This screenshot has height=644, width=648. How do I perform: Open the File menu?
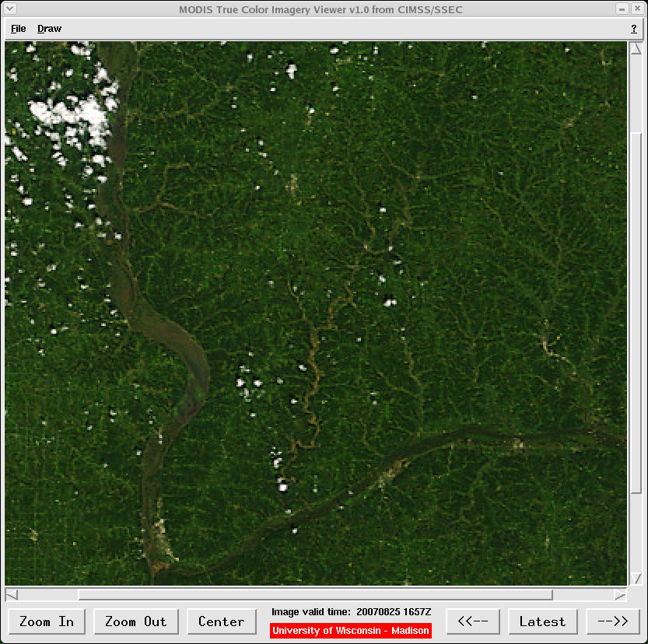(18, 29)
